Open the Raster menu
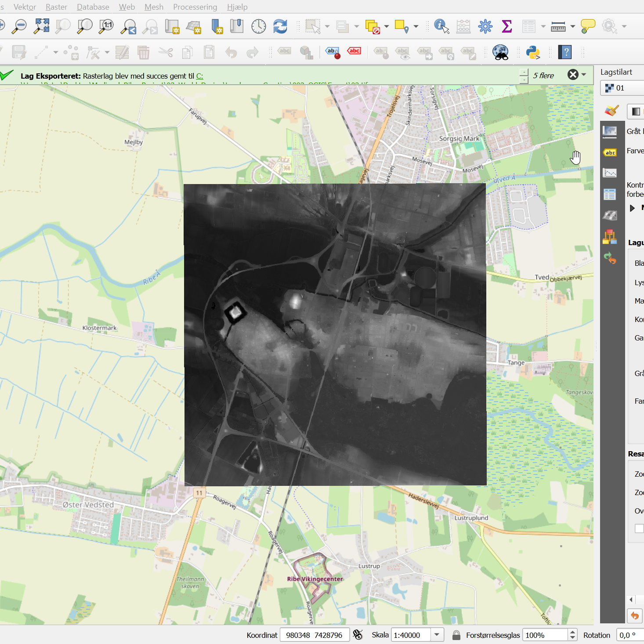644x644 pixels. [56, 7]
